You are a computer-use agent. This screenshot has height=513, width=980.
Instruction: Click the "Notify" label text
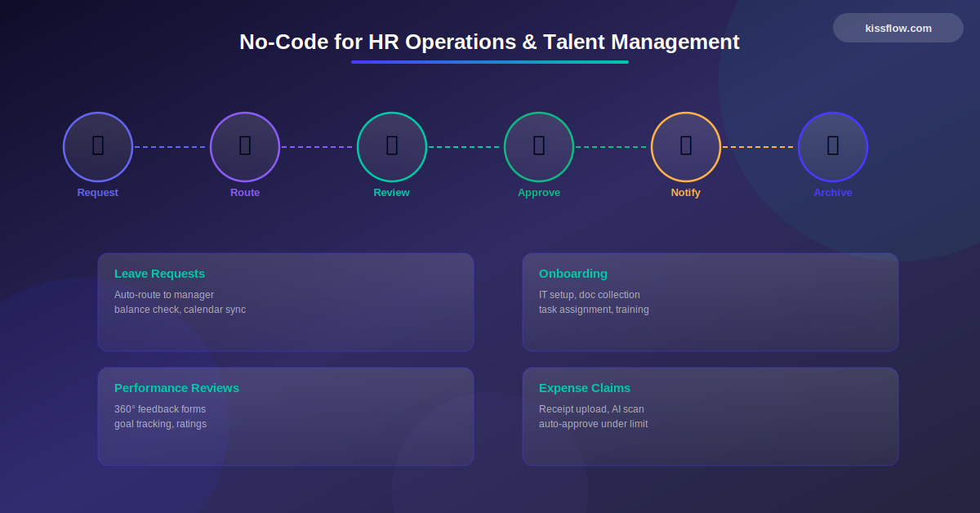(x=686, y=193)
